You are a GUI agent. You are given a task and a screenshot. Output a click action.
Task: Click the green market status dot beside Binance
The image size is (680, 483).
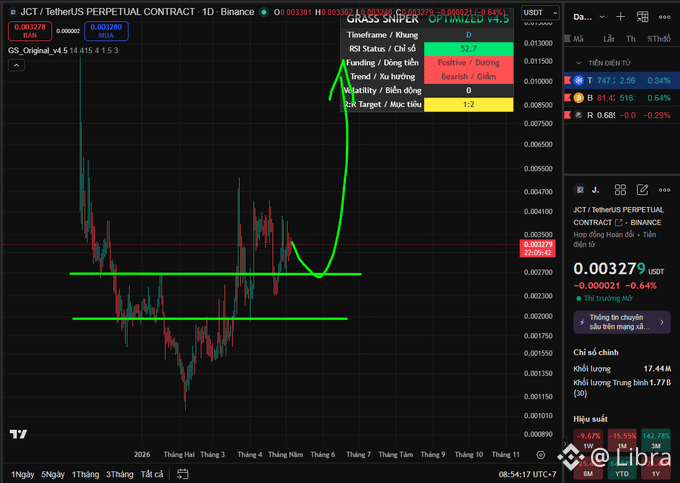coord(264,12)
